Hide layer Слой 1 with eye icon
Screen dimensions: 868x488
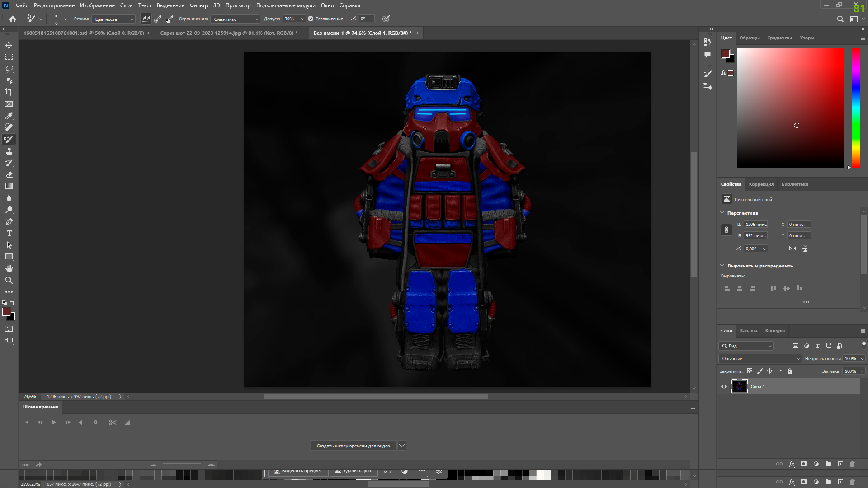point(724,387)
